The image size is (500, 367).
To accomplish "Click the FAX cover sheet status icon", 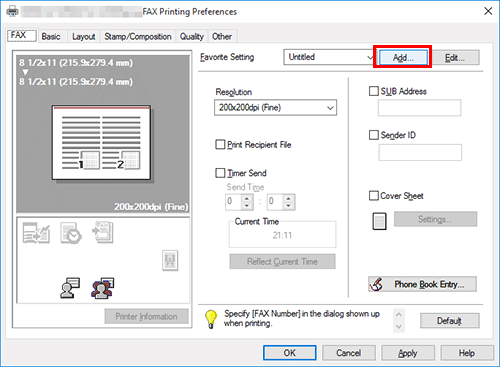I will (x=103, y=232).
